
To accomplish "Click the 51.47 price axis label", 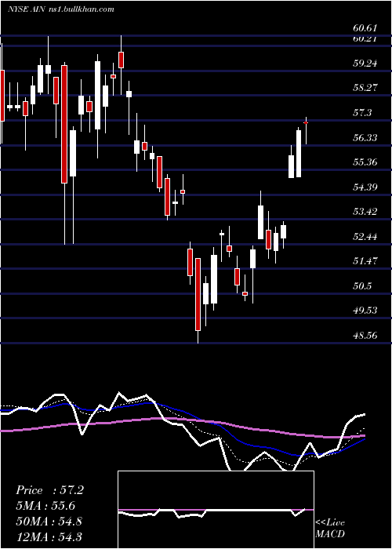I will click(365, 261).
